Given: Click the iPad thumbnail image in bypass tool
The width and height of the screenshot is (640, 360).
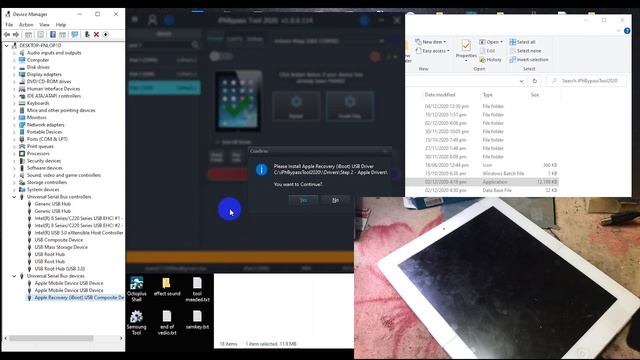Looking at the screenshot, I should point(239,101).
